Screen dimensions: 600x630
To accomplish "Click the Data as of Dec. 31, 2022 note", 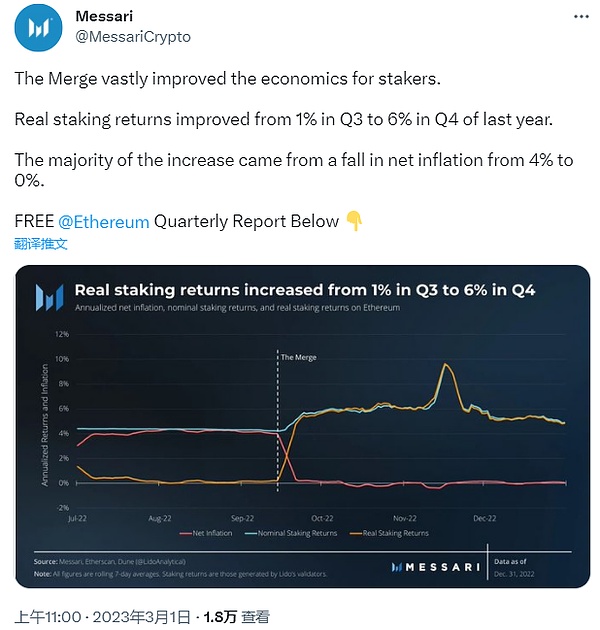I will tap(514, 567).
